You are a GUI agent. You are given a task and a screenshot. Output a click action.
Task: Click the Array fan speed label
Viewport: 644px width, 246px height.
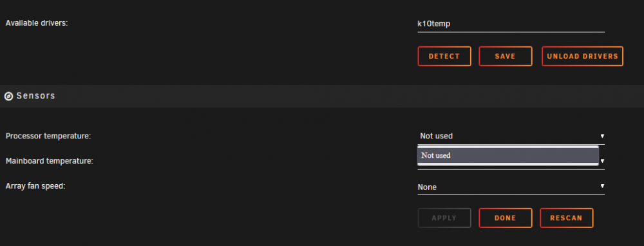[x=35, y=185]
